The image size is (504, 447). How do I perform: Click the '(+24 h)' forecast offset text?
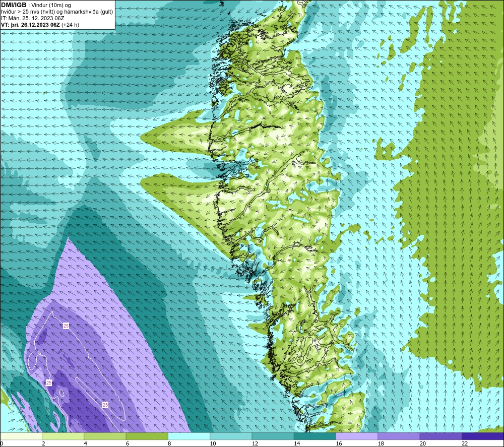click(70, 25)
